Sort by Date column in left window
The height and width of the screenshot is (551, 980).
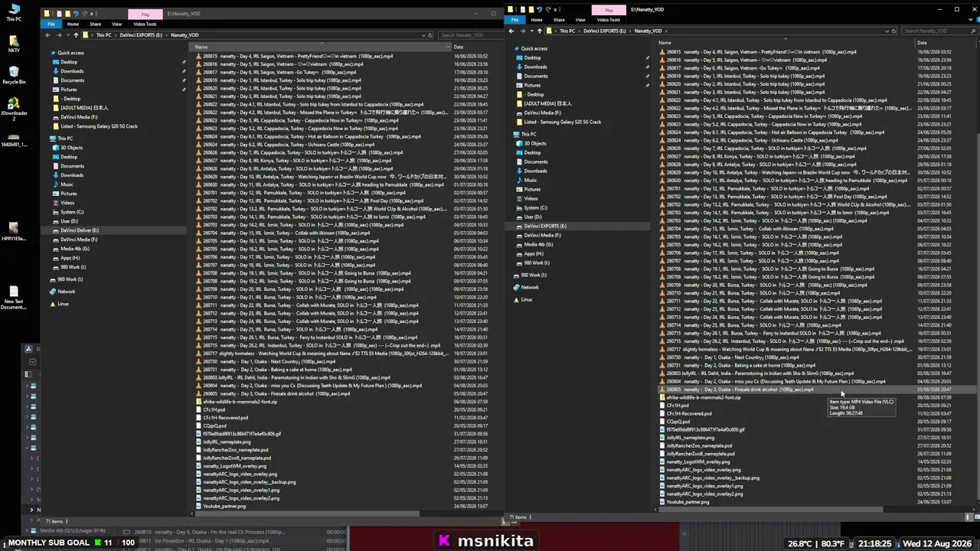point(459,47)
